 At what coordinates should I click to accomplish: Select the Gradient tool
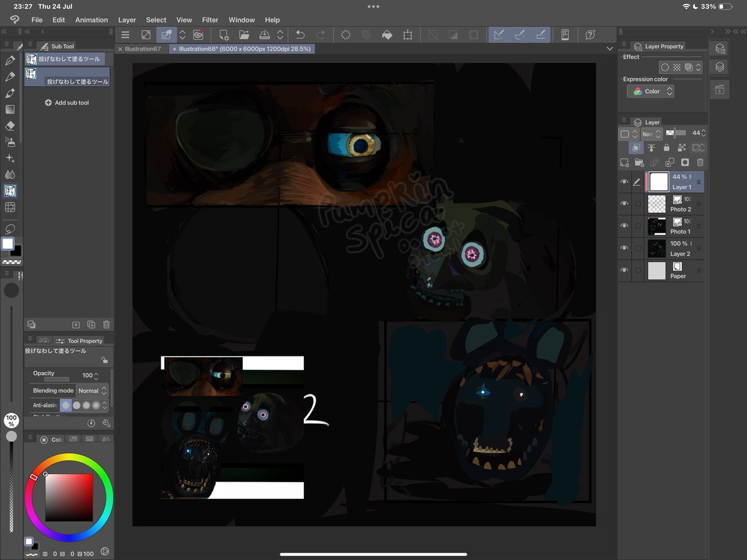10,110
